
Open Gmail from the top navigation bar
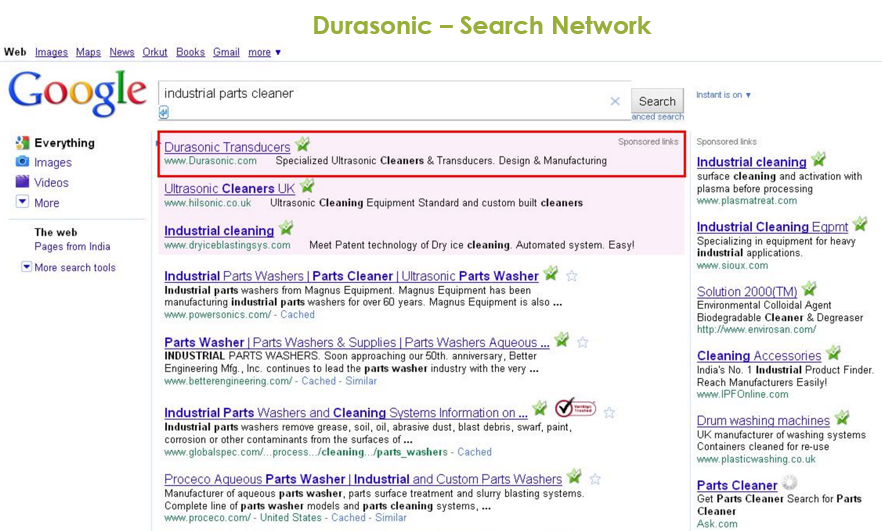[226, 52]
